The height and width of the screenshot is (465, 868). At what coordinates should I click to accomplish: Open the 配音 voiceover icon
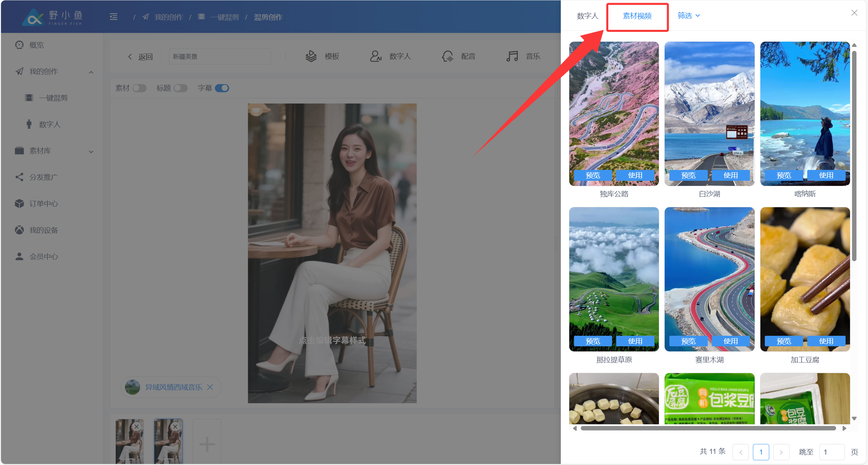(x=447, y=56)
